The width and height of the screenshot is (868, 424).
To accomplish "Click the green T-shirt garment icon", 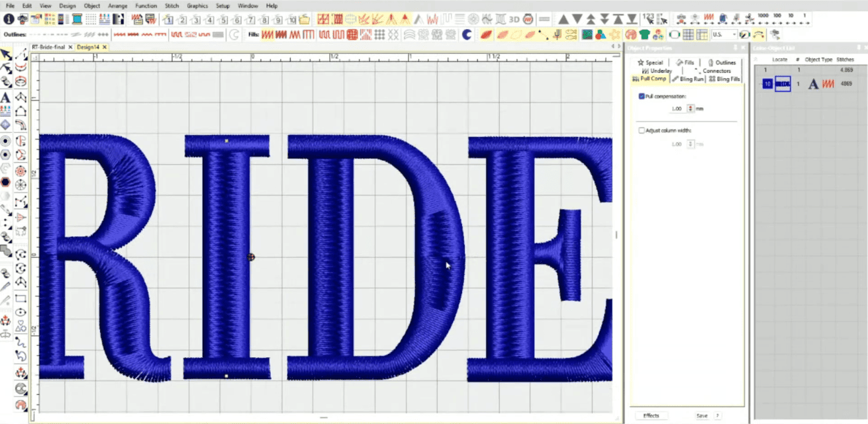I will coord(646,34).
